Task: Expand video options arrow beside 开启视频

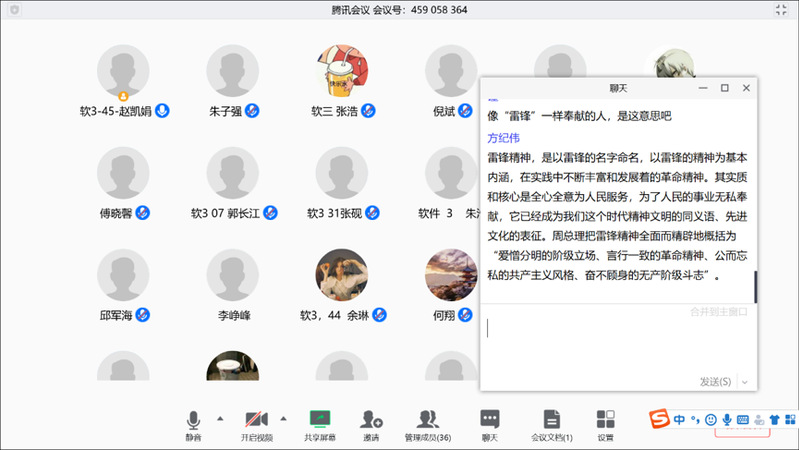Action: [283, 418]
